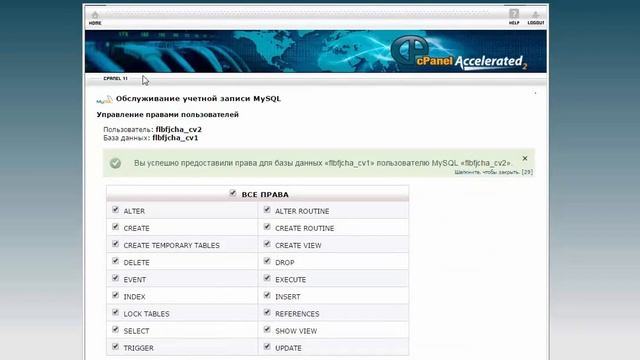Viewport: 640px width, 360px height.
Task: Uncheck the ALTER privilege checkbox
Action: 116,210
